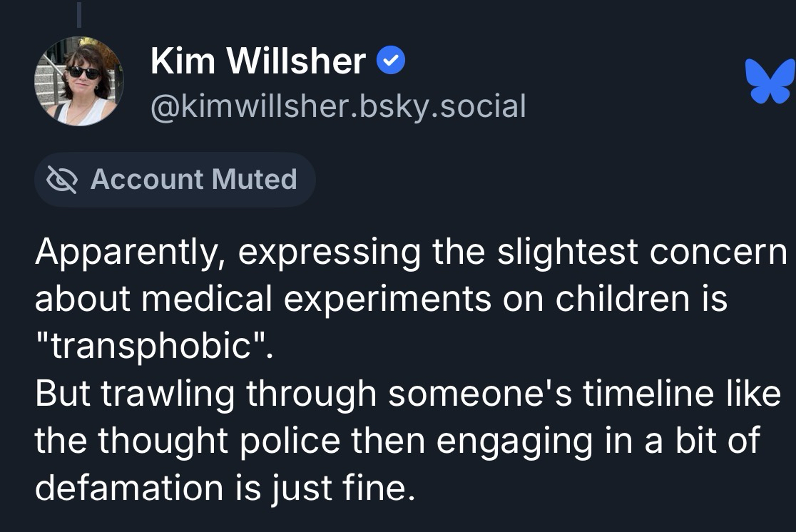Open the @kimwillsher.bsky.social handle link
The height and width of the screenshot is (532, 796).
(x=338, y=106)
